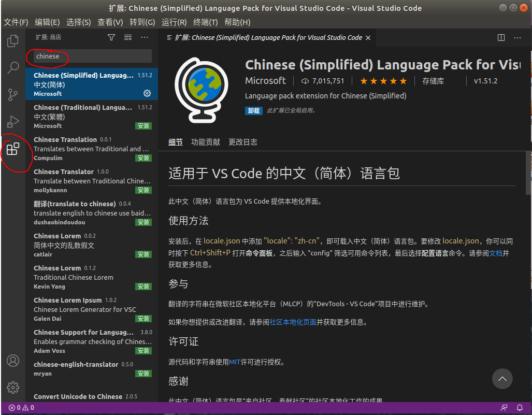Screen dimensions: 532x415
Task: Open editor more actions ellipsis
Action: tap(517, 38)
